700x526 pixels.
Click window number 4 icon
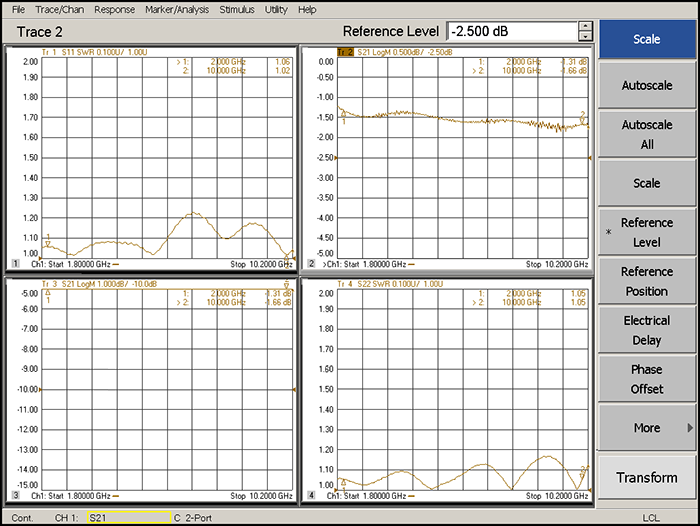311,495
